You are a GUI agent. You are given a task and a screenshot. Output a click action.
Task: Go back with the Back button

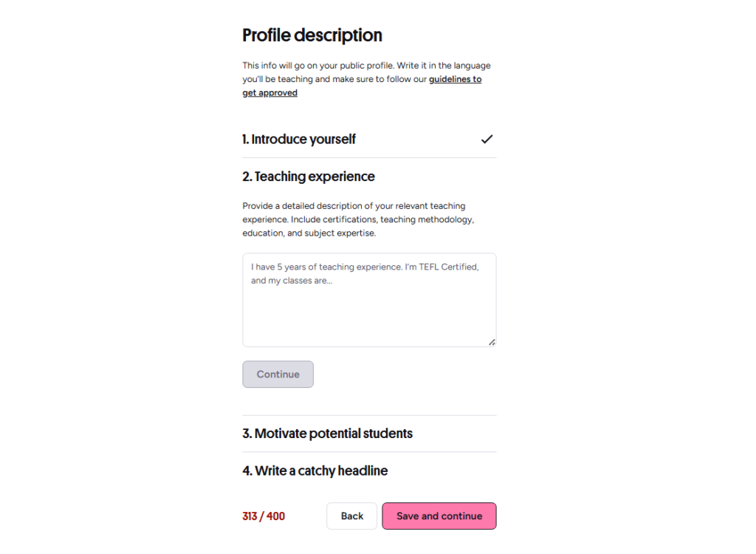pyautogui.click(x=351, y=516)
